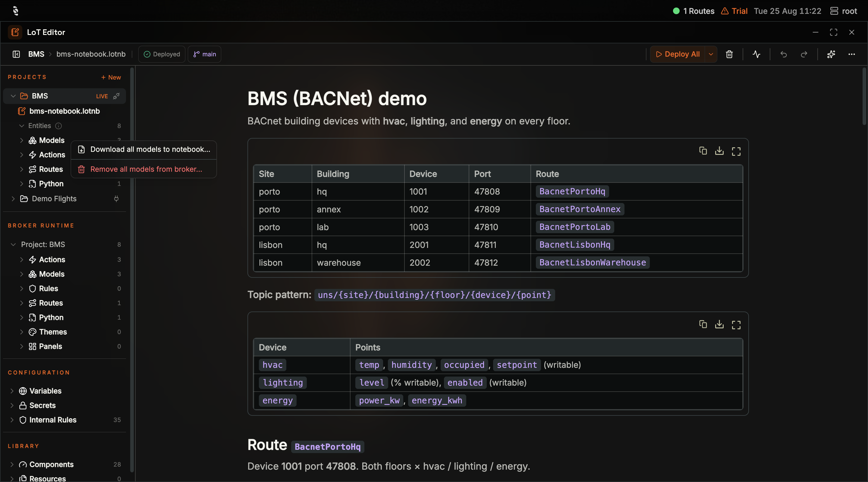Open the Deploy All dropdown arrow
Image resolution: width=868 pixels, height=482 pixels.
coord(711,54)
